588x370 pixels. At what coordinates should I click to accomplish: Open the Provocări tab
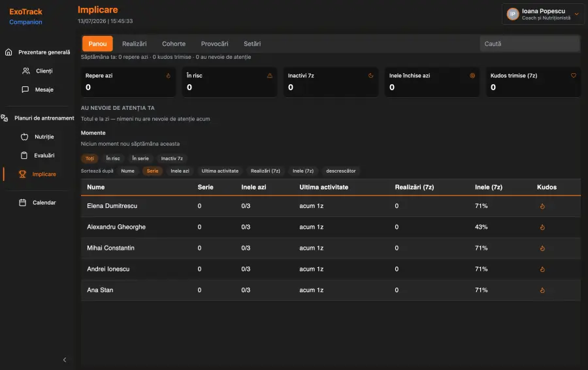click(x=214, y=44)
